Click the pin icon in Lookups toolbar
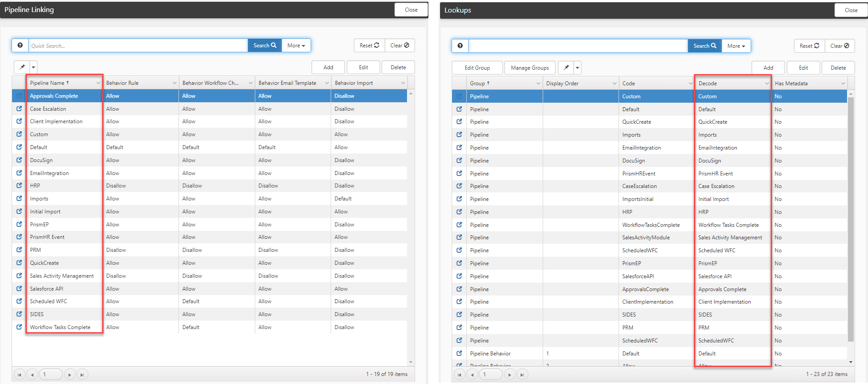The height and width of the screenshot is (384, 868). (566, 68)
